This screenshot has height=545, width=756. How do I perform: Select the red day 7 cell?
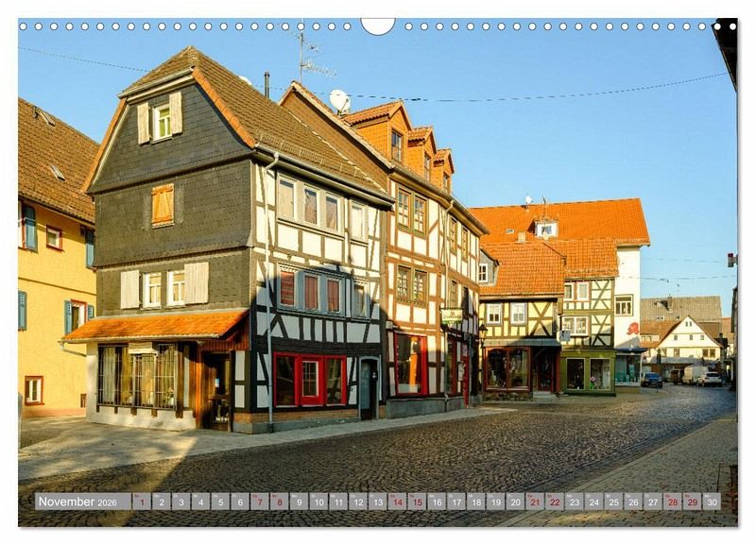pyautogui.click(x=260, y=502)
